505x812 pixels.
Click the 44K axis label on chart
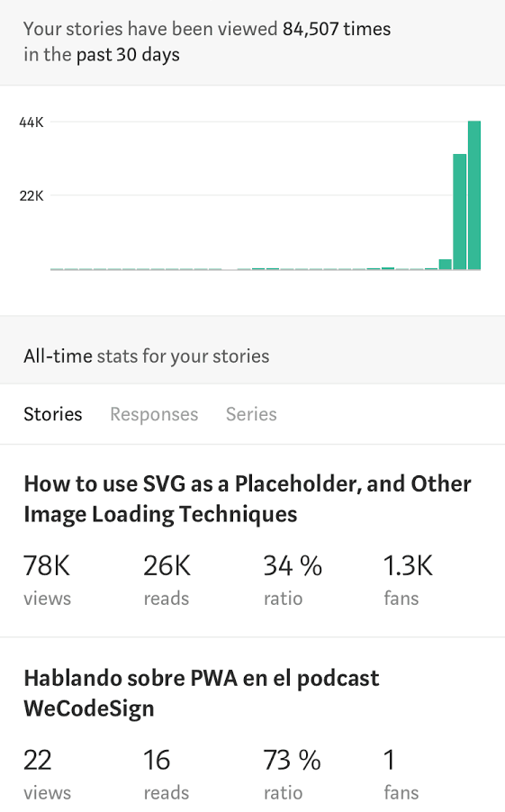[x=32, y=122]
